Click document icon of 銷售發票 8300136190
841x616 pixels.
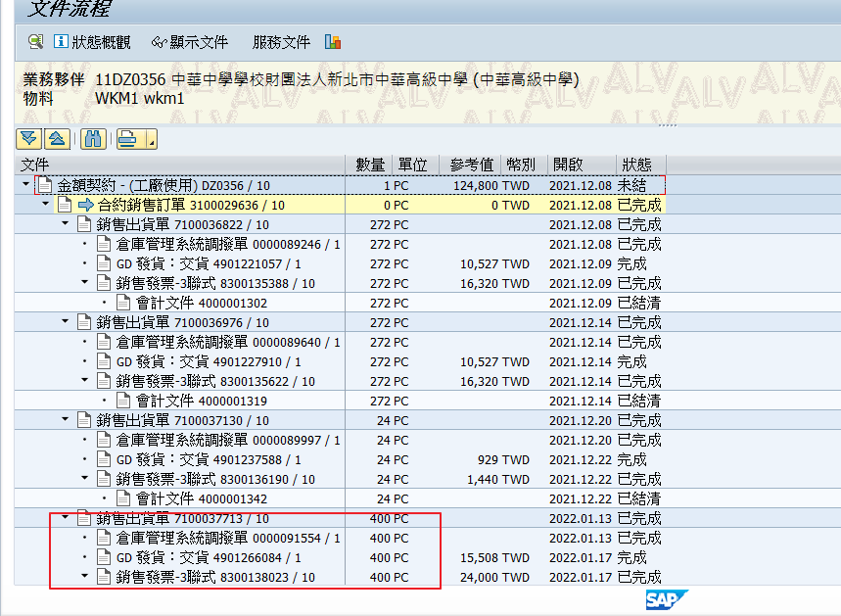coord(104,479)
